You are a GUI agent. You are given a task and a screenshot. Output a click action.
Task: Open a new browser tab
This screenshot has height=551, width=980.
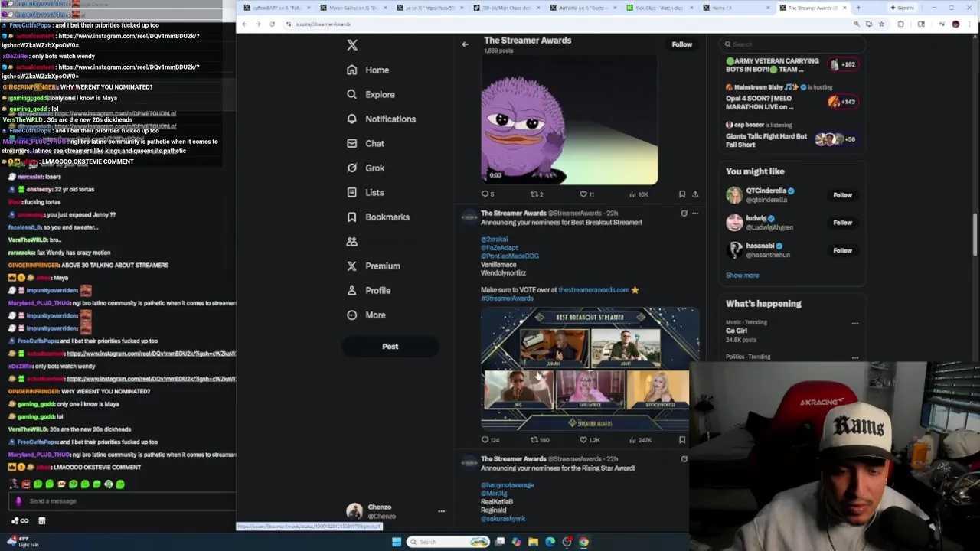point(858,8)
